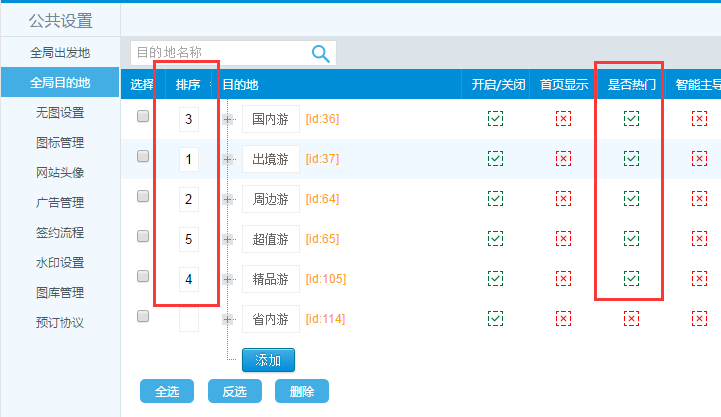Click the 全选 button
The height and width of the screenshot is (417, 721).
167,391
